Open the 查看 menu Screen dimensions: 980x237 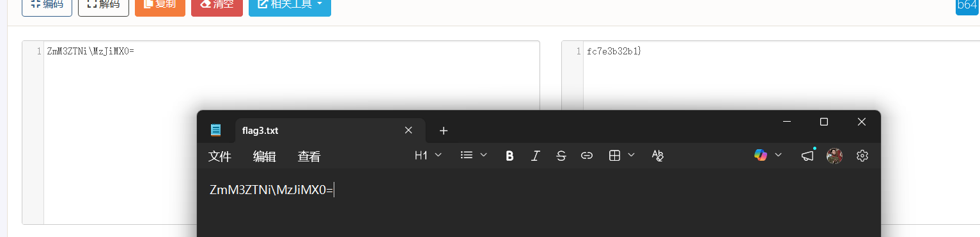[309, 156]
